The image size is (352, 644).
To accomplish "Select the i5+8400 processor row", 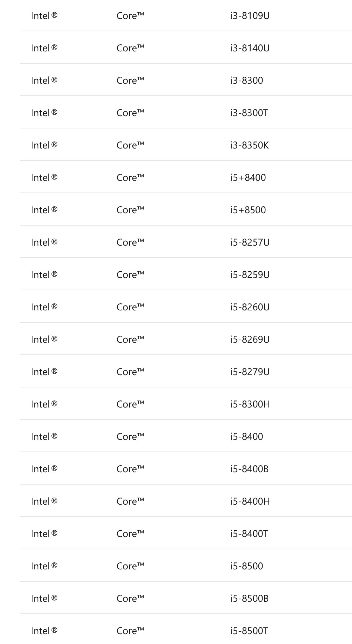I will 248,178.
